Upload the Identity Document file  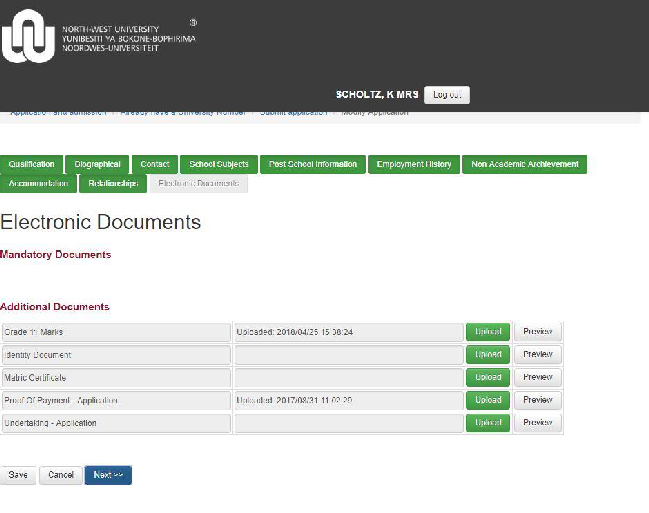488,355
